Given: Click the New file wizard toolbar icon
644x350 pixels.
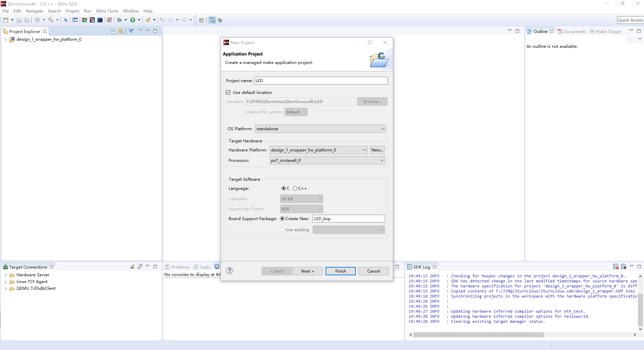Looking at the screenshot, I should (6, 20).
